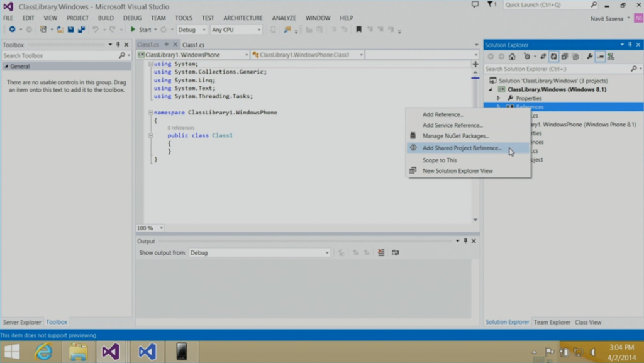The height and width of the screenshot is (363, 644).
Task: Click the Undo arrow in toolbar
Action: (96, 29)
